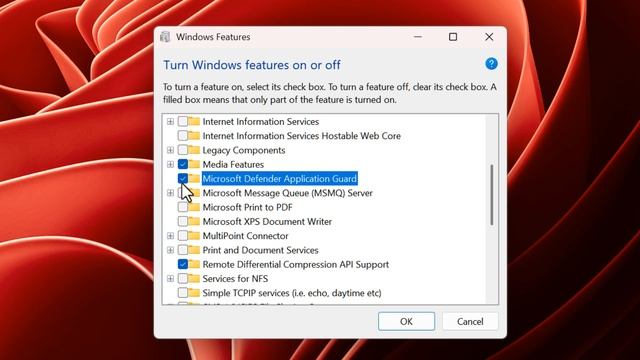
Task: Click the Simple TCPIP services folder icon
Action: [x=194, y=293]
